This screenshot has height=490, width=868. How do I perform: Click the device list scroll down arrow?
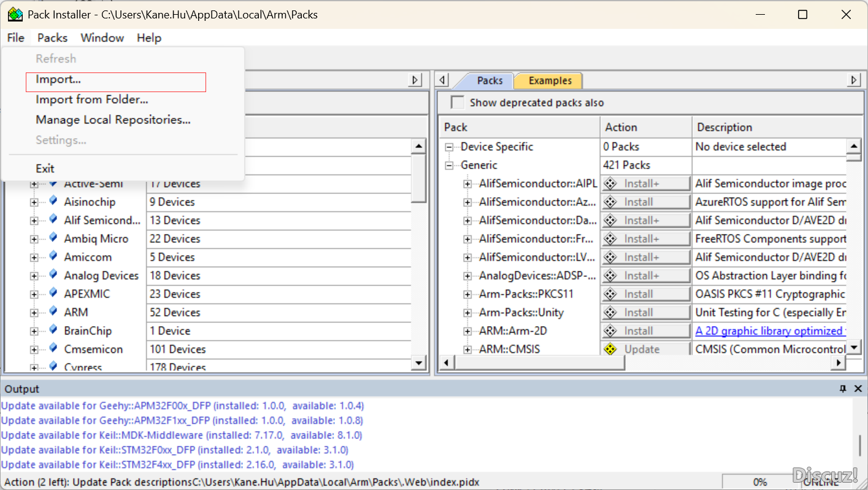(419, 363)
